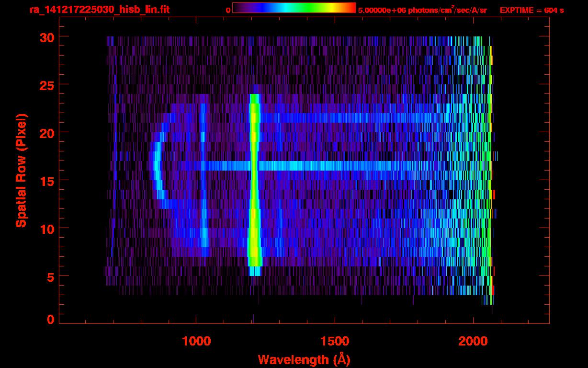Click the x-axis tick label 2000
Screen dimensions: 588x368
473,341
